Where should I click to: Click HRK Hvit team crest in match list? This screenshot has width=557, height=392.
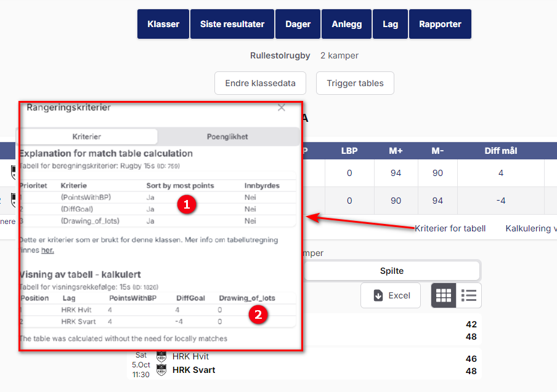coord(161,356)
